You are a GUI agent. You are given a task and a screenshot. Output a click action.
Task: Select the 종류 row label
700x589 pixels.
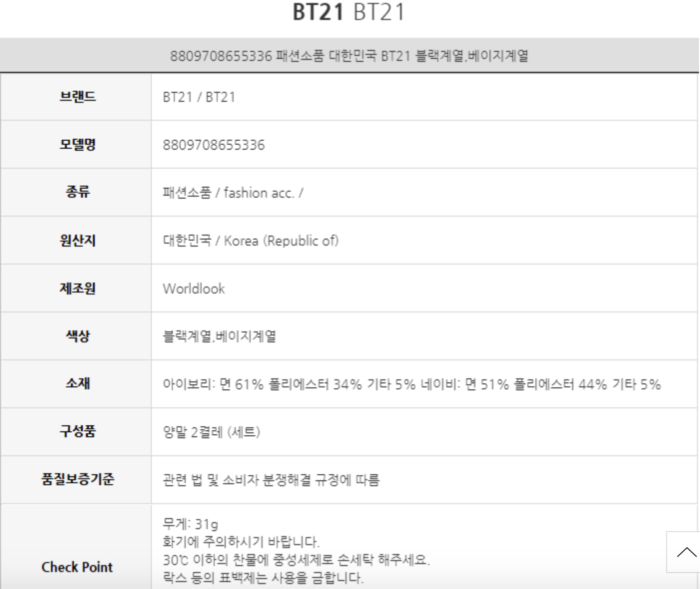point(77,192)
